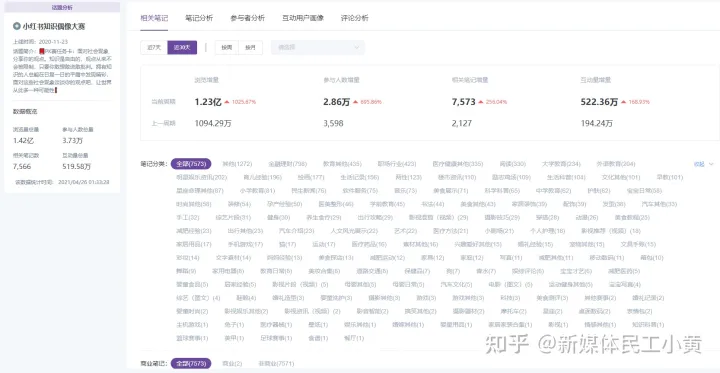Pick the 人文风光展示(22) filter
This screenshot has height=373, width=720.
pyautogui.click(x=354, y=231)
